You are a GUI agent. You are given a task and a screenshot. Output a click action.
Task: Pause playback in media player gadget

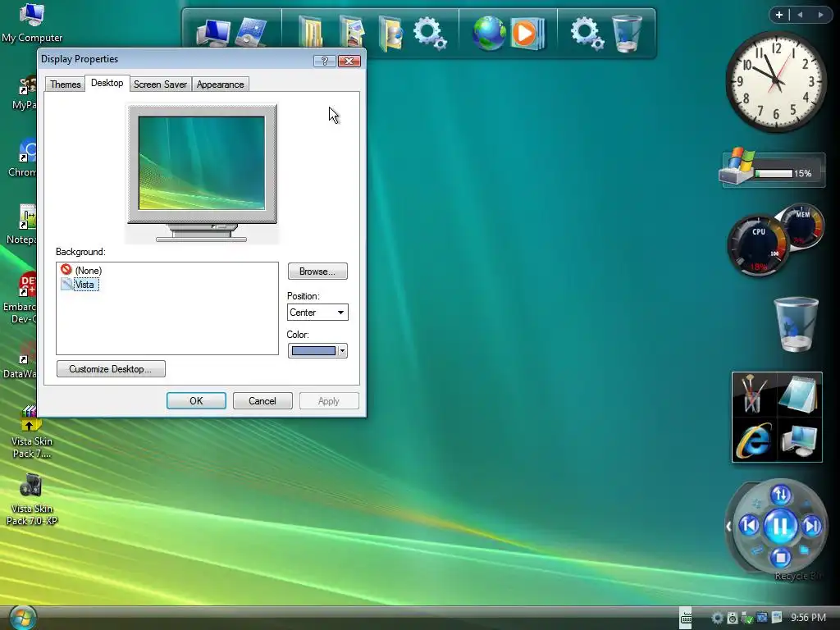[x=780, y=526]
